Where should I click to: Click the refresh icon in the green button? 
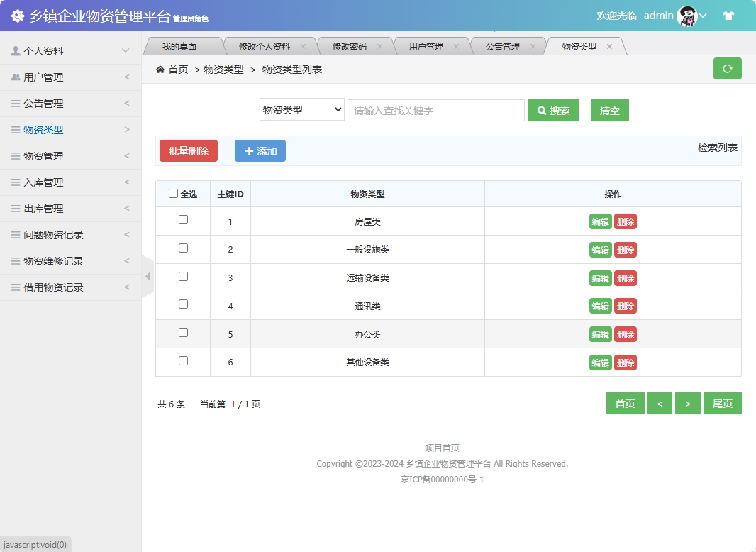click(727, 68)
